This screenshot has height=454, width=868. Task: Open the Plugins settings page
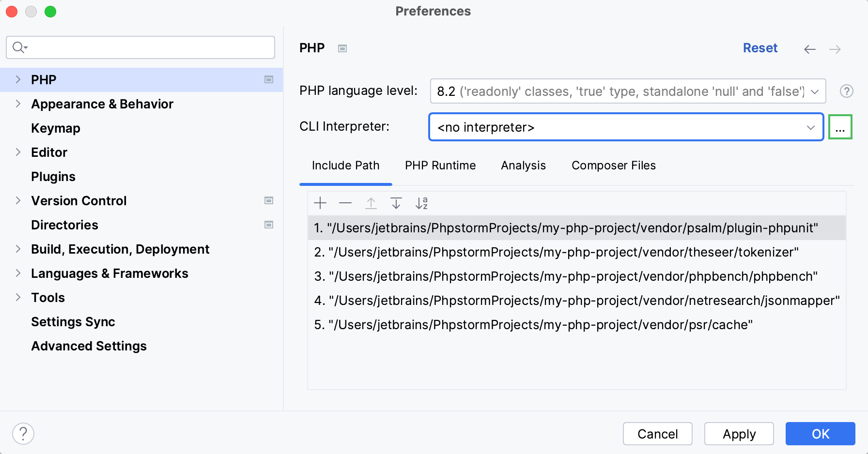53,176
